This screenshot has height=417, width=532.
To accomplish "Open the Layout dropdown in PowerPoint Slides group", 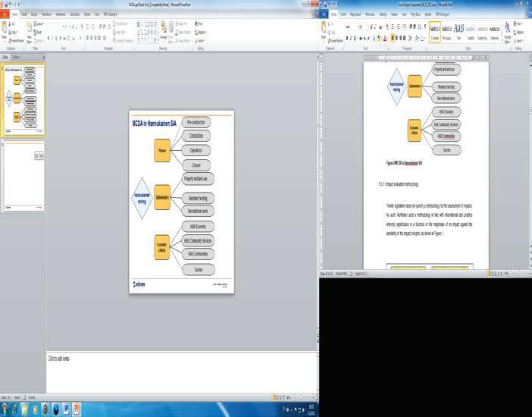I will point(39,24).
